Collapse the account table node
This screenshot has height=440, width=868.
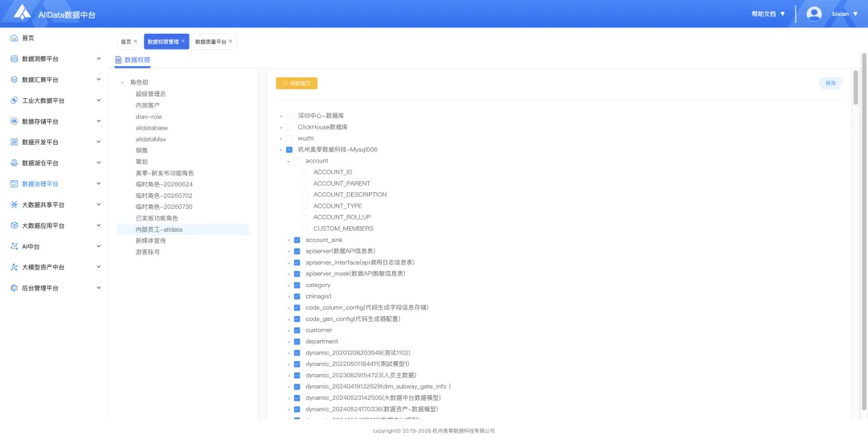pyautogui.click(x=289, y=161)
